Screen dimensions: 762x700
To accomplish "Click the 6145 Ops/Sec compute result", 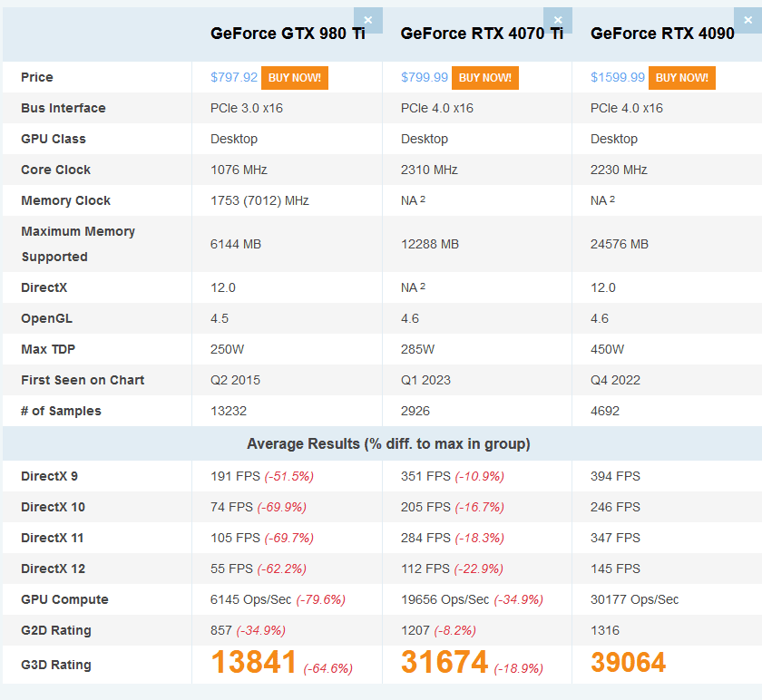I will click(250, 599).
